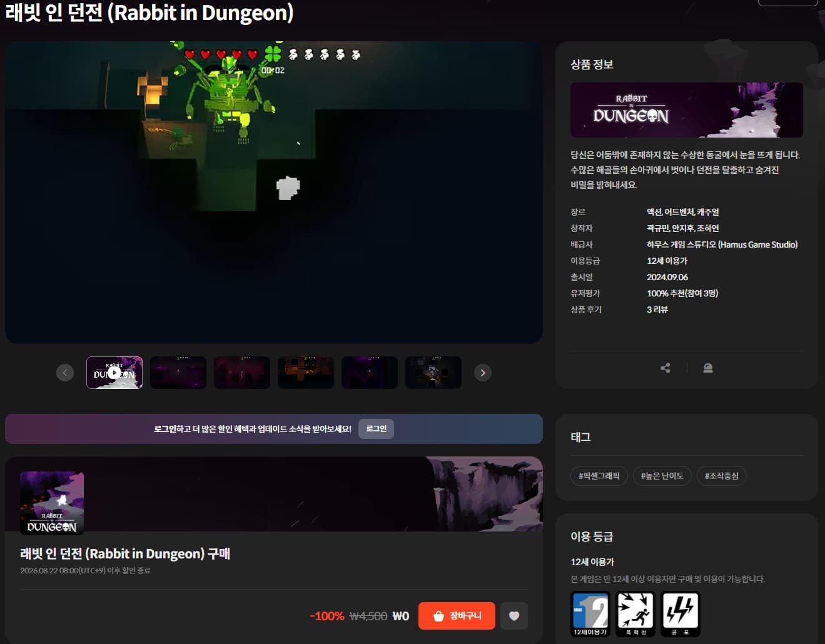Click the 폭력성 violence rating icon
This screenshot has width=825, height=644.
tap(635, 614)
